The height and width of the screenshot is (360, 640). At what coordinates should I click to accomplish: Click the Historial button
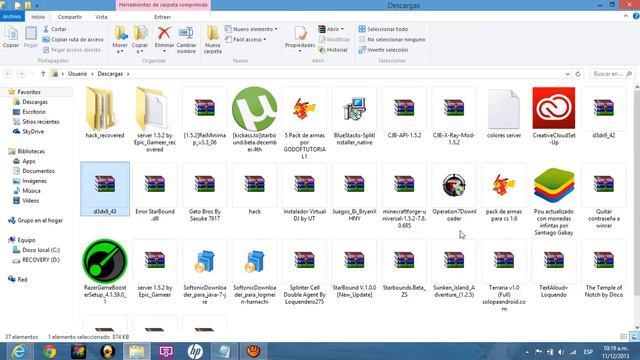[333, 50]
